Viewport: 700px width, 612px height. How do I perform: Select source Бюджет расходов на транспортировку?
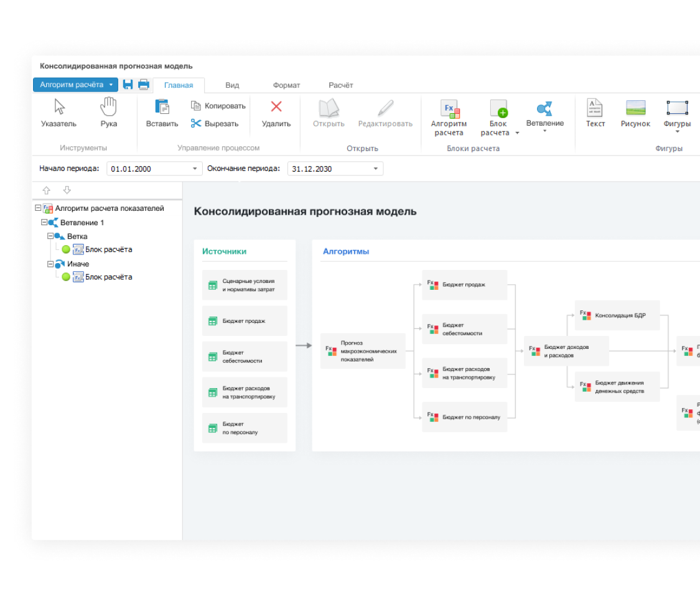(x=245, y=392)
